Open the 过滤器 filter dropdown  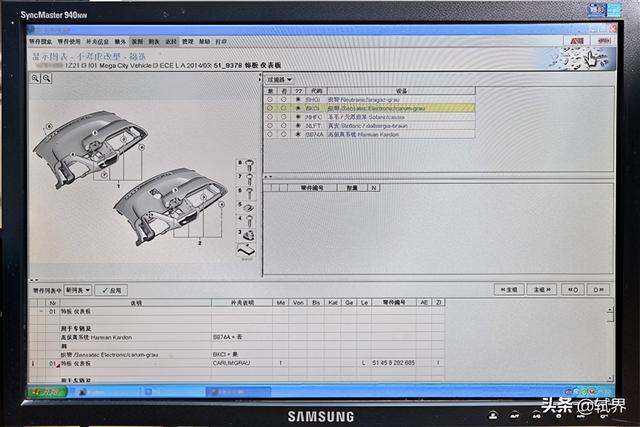coord(279,80)
